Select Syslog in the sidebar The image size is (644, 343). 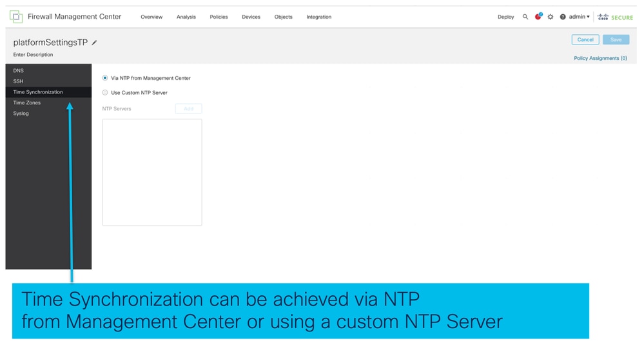pyautogui.click(x=48, y=113)
